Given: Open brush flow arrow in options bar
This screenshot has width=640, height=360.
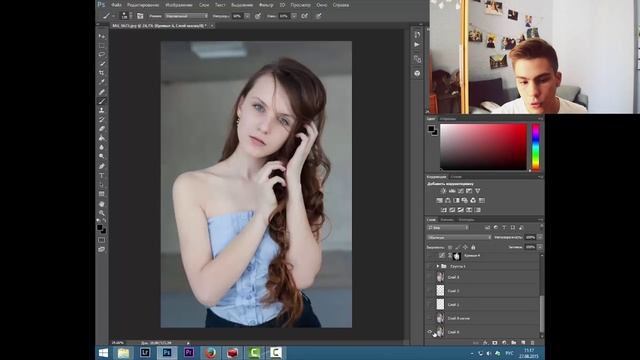Looking at the screenshot, I should 293,16.
